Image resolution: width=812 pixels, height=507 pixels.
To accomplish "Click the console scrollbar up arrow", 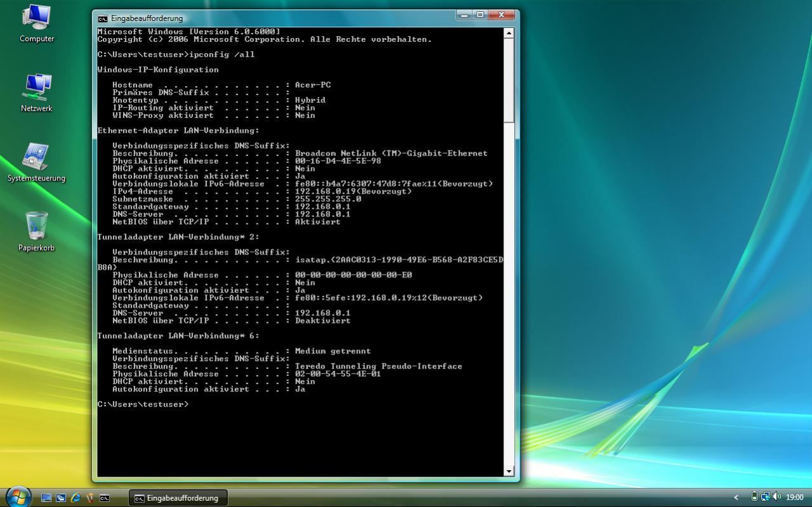I will (509, 33).
